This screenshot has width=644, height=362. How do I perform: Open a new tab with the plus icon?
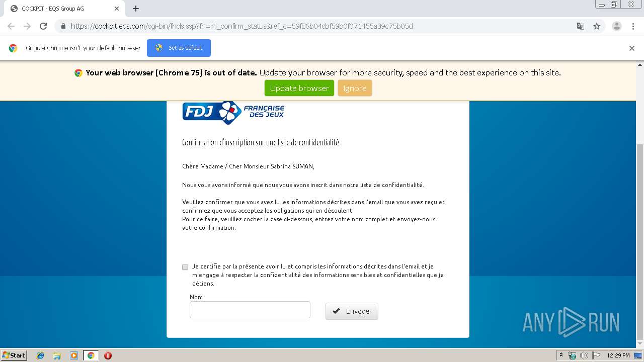point(136,9)
